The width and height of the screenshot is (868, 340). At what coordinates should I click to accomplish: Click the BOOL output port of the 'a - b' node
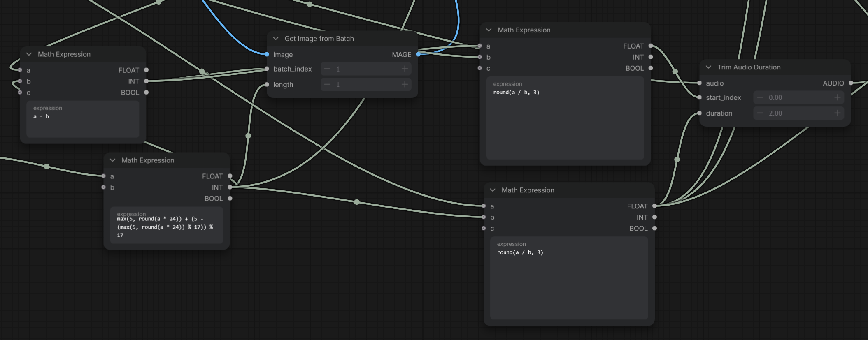(146, 93)
